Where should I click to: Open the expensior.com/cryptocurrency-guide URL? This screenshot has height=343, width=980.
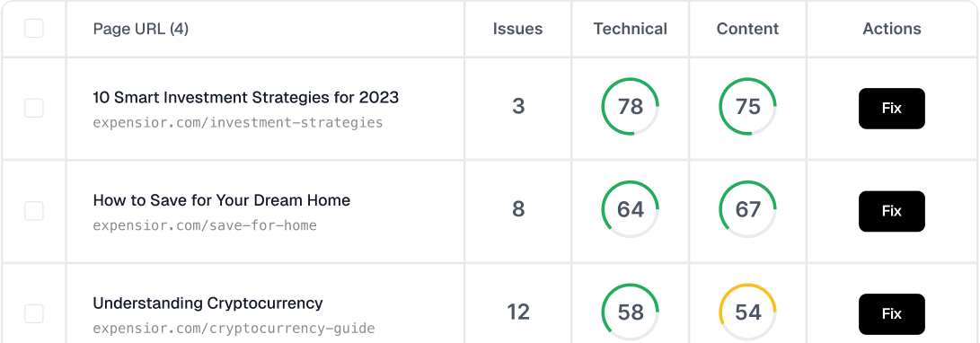tap(234, 328)
